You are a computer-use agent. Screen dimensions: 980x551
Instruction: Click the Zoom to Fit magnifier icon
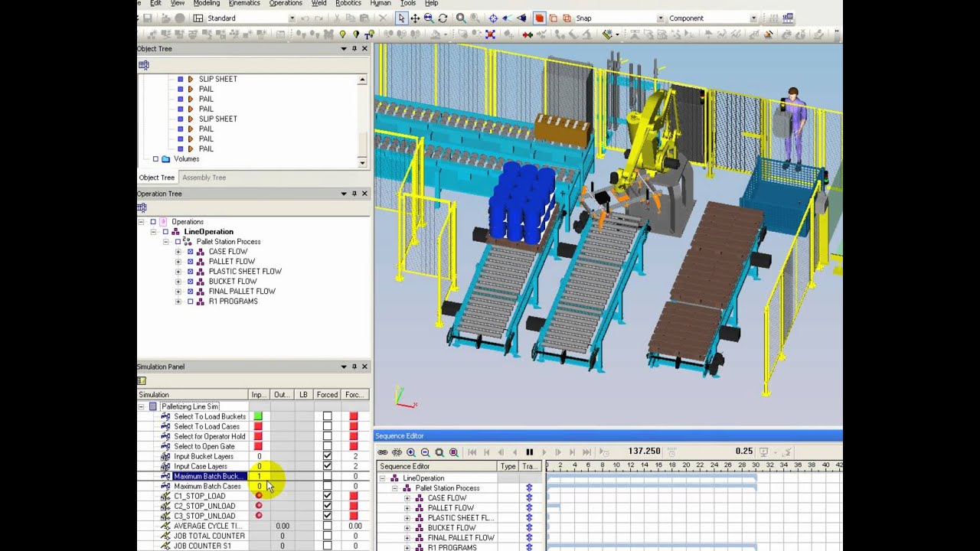pos(461,18)
